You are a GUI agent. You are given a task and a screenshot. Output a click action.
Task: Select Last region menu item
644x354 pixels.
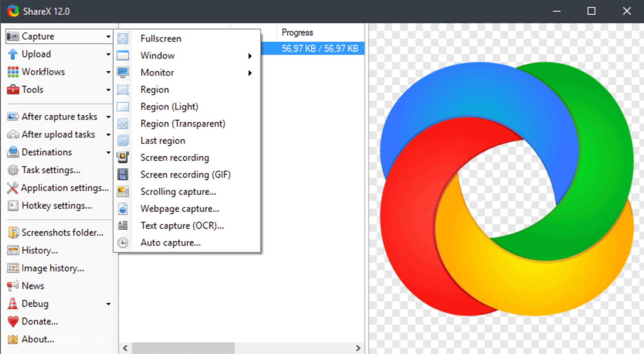(x=163, y=141)
